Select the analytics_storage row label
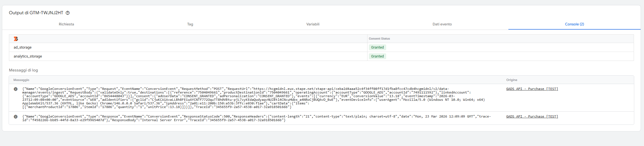 point(28,56)
